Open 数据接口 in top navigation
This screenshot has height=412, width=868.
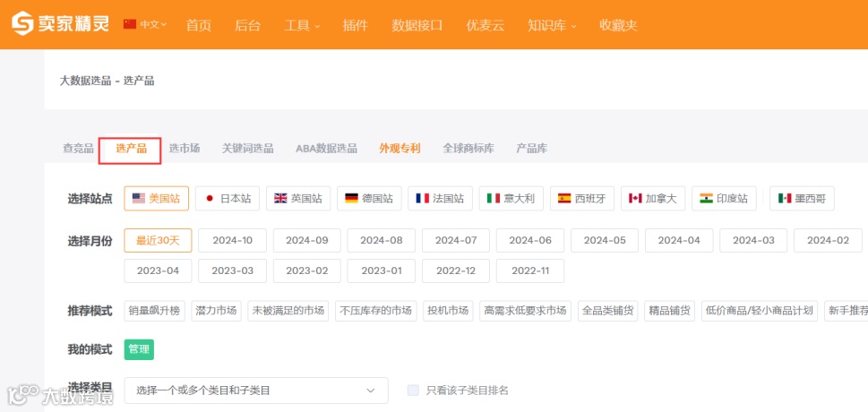point(417,25)
